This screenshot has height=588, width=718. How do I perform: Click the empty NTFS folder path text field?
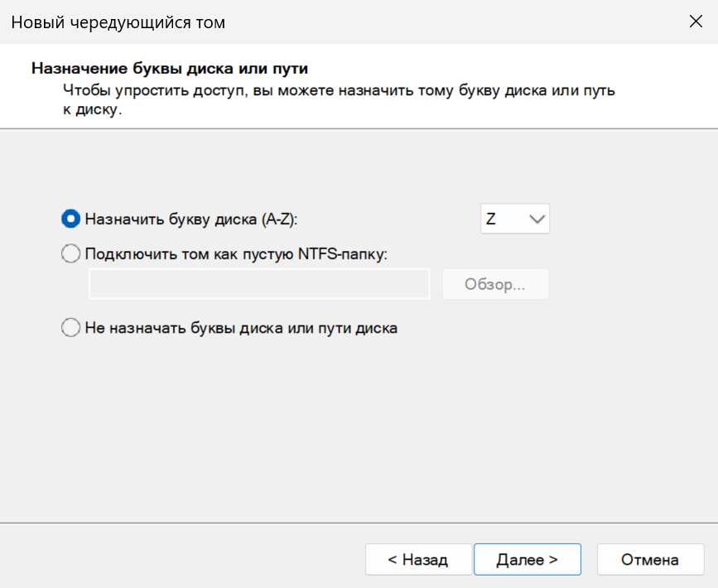click(259, 284)
